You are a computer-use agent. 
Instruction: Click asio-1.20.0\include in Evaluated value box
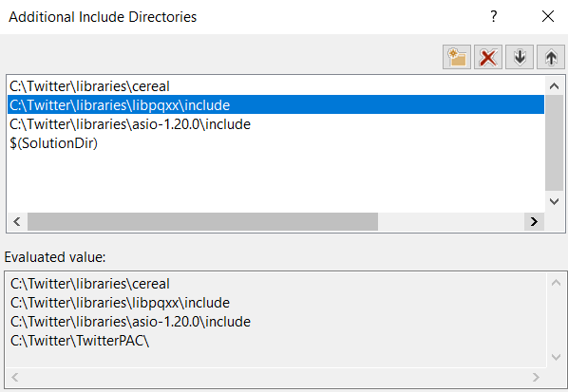click(x=130, y=322)
